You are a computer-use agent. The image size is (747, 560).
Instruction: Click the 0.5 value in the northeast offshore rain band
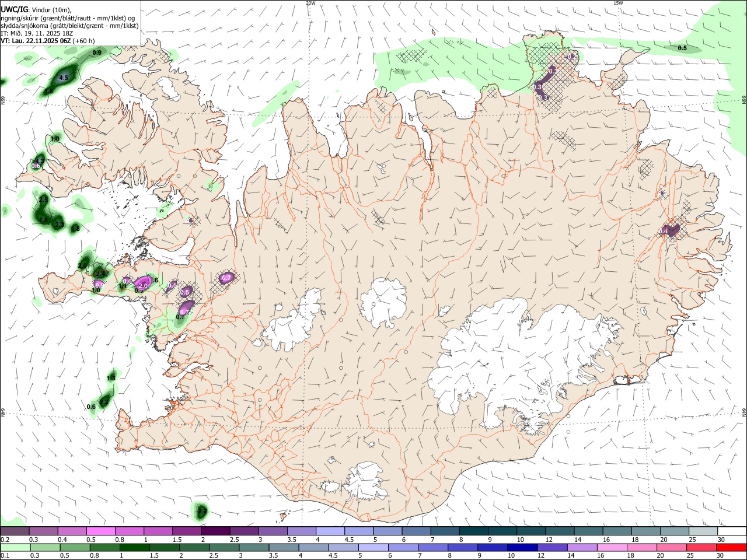point(682,48)
